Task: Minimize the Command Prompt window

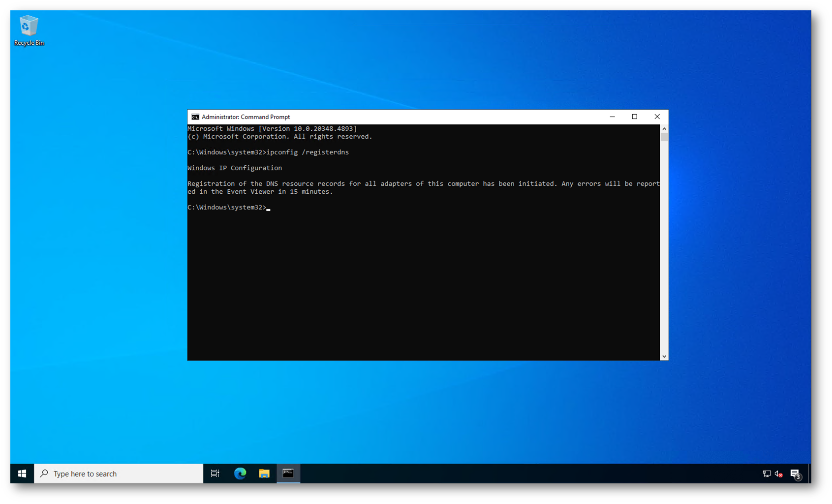Action: coord(613,117)
